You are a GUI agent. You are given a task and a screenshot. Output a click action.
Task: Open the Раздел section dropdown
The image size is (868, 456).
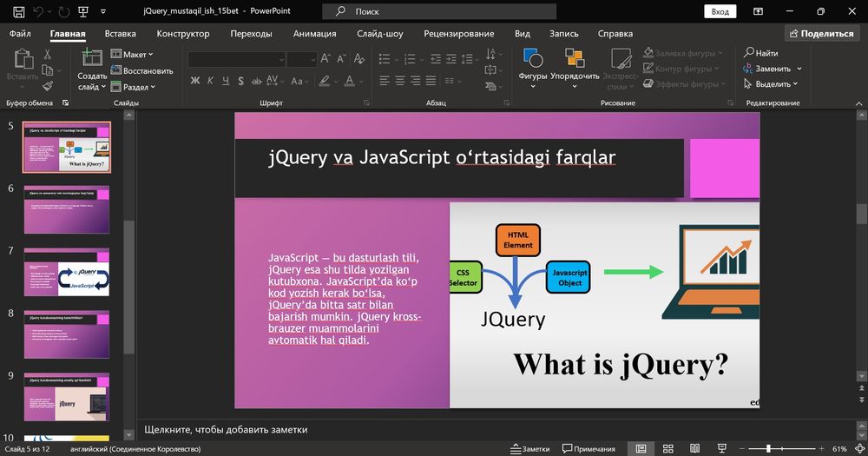point(133,87)
